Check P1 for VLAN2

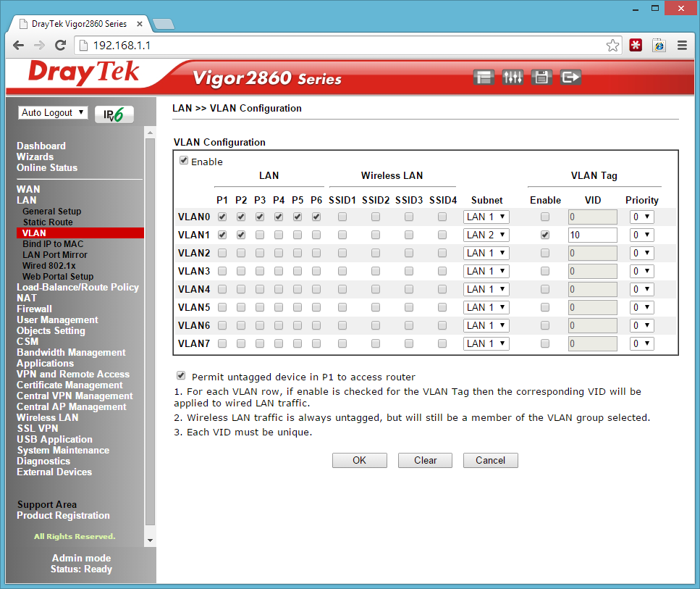pyautogui.click(x=222, y=253)
